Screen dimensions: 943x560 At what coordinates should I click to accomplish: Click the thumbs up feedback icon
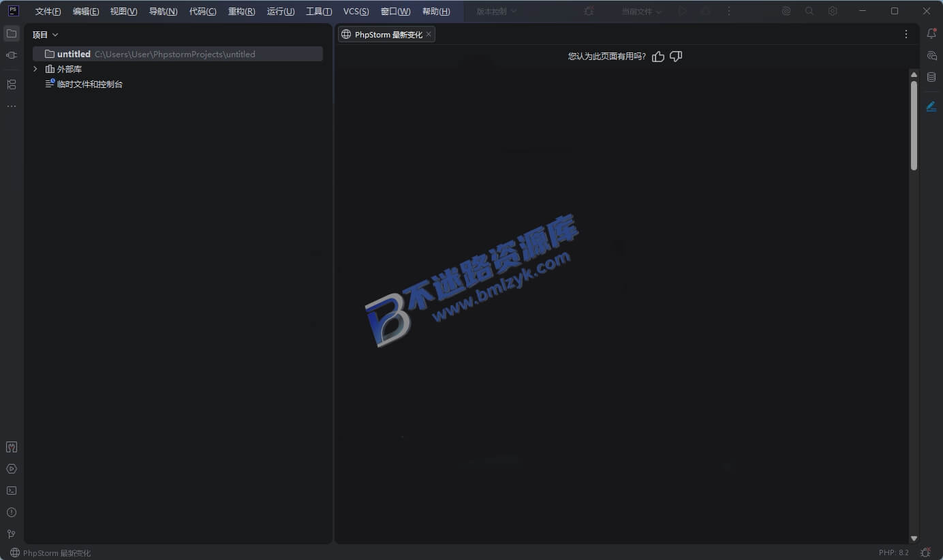point(658,57)
